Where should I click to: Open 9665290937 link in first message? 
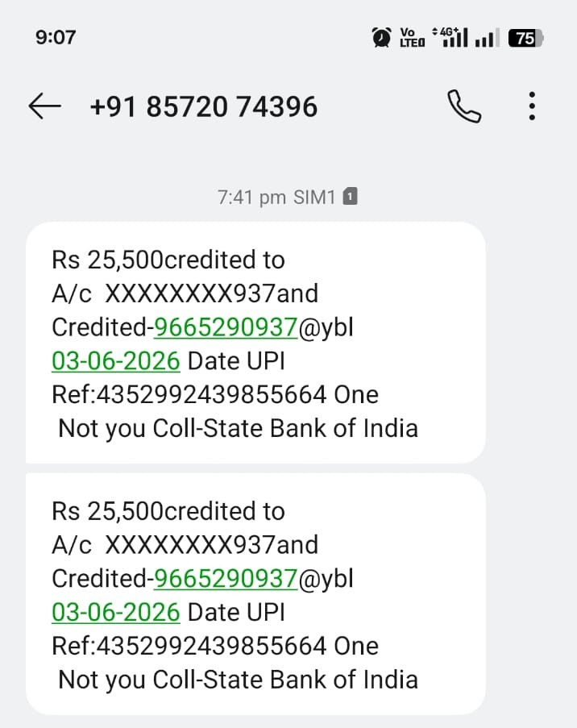click(x=226, y=327)
